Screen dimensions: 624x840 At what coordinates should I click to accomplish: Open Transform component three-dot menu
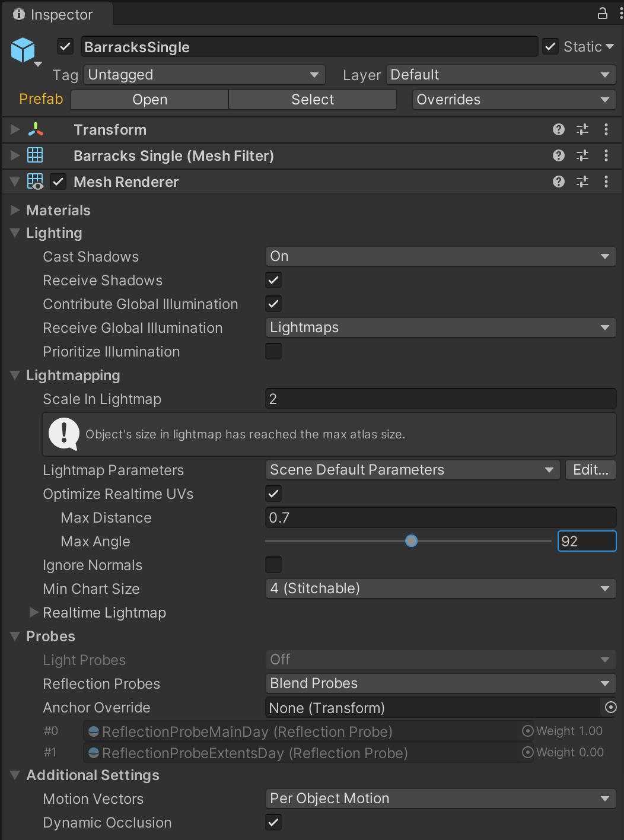(606, 129)
